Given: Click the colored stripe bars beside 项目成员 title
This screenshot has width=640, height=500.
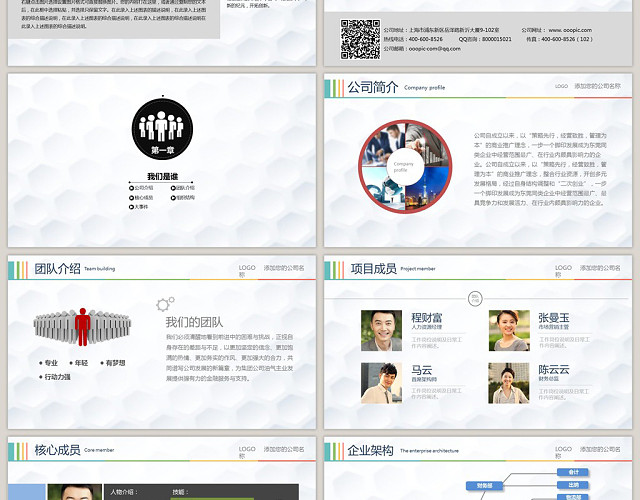Looking at the screenshot, I should tap(334, 270).
